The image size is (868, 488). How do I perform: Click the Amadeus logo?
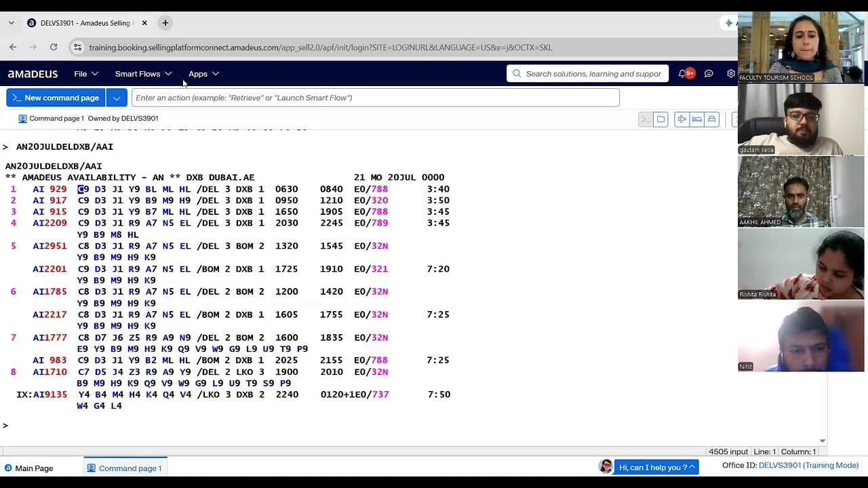coord(33,74)
